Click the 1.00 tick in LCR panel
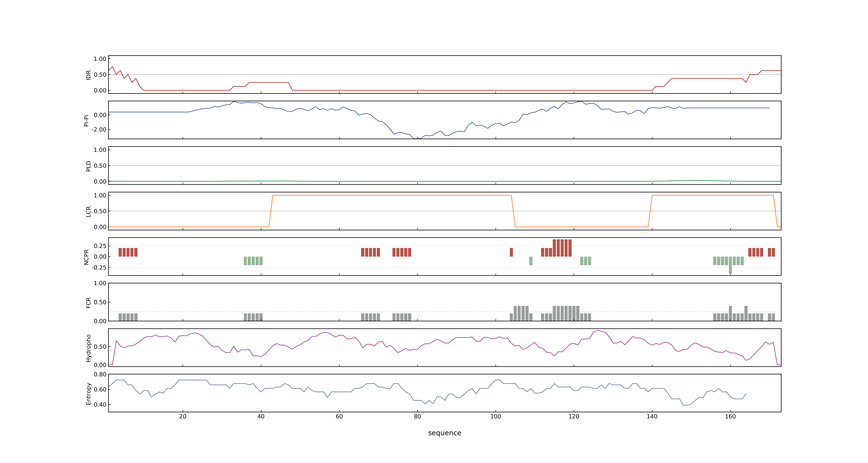The height and width of the screenshot is (463, 868). [100, 195]
